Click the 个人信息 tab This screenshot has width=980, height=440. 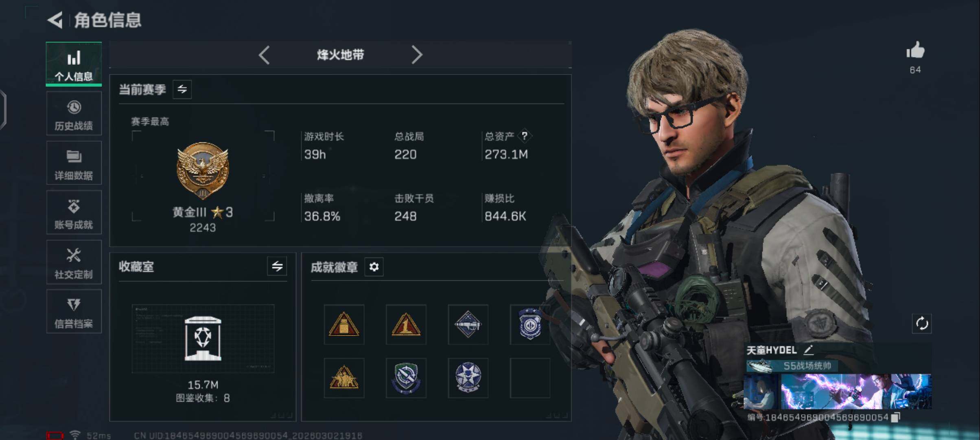[74, 64]
